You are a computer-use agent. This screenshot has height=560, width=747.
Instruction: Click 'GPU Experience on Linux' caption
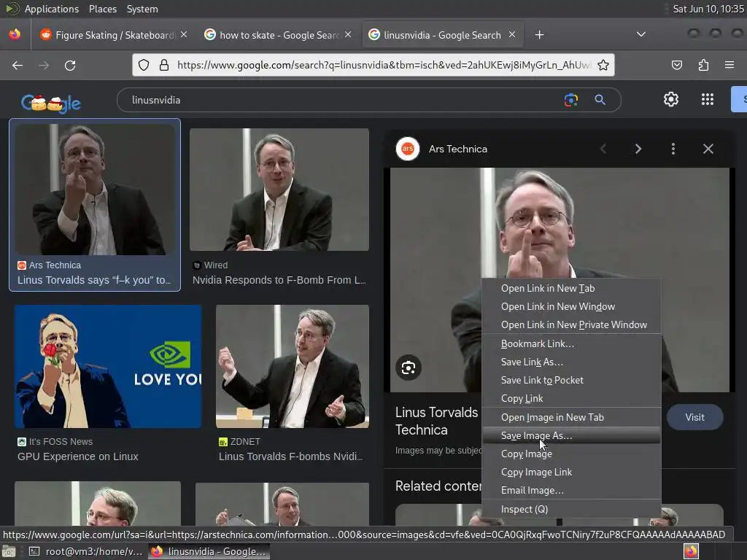point(77,456)
